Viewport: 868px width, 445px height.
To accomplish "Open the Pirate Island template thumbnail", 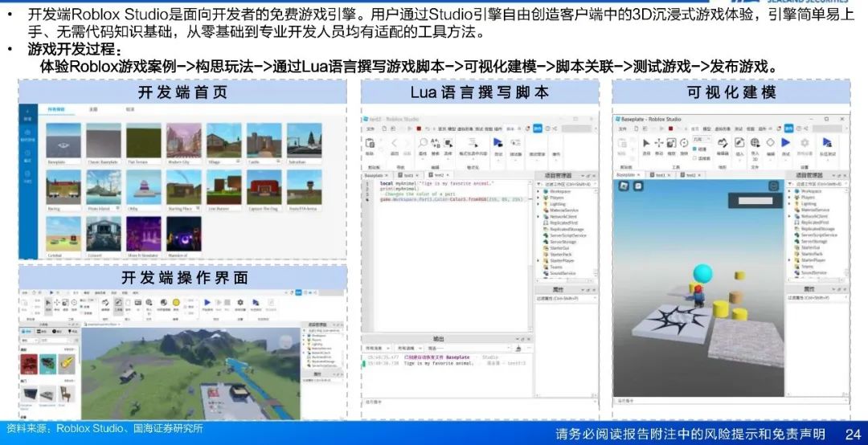I will point(104,187).
